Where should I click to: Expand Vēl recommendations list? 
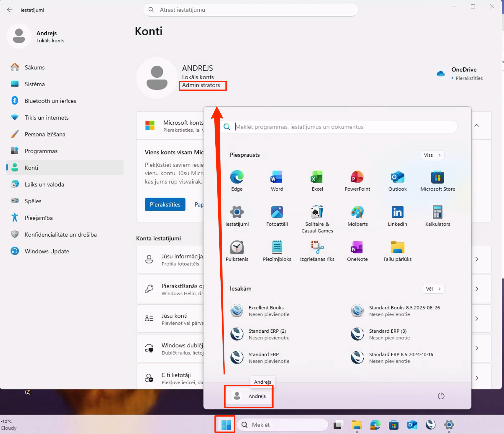point(433,289)
